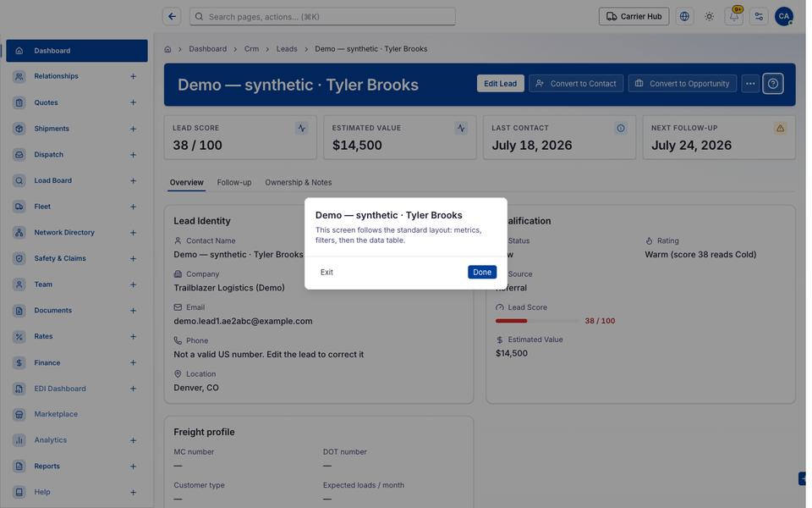The image size is (812, 508).
Task: Open the Carrier Hub switcher
Action: click(634, 17)
